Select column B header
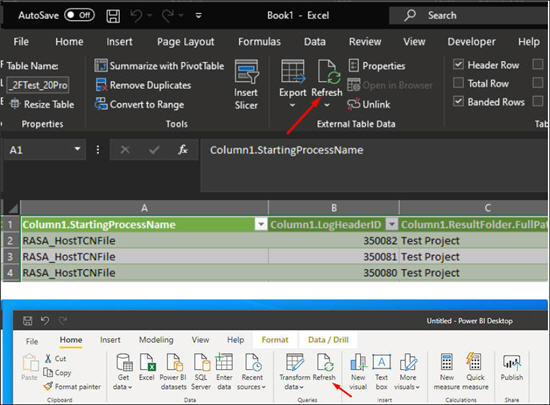The width and height of the screenshot is (550, 405). [334, 208]
